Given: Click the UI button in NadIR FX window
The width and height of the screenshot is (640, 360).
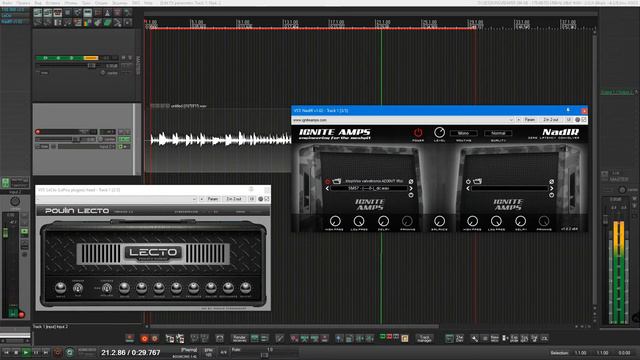Looking at the screenshot, I should click(569, 120).
